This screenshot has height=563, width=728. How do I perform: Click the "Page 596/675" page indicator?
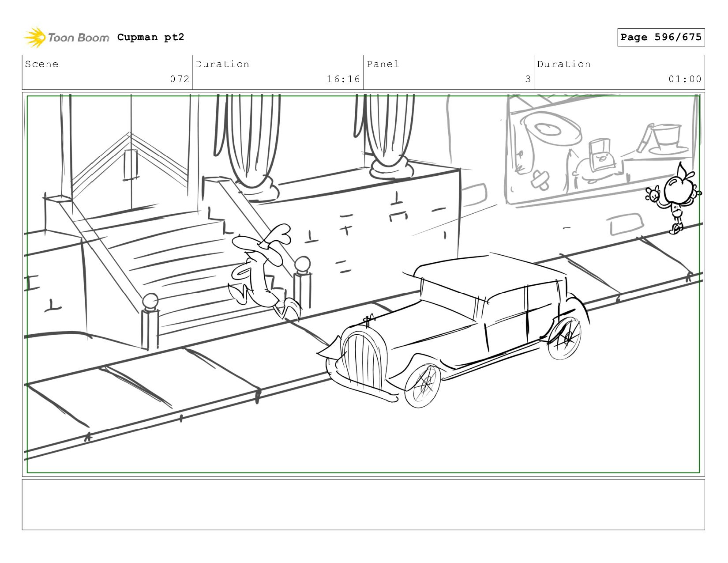[x=661, y=37]
